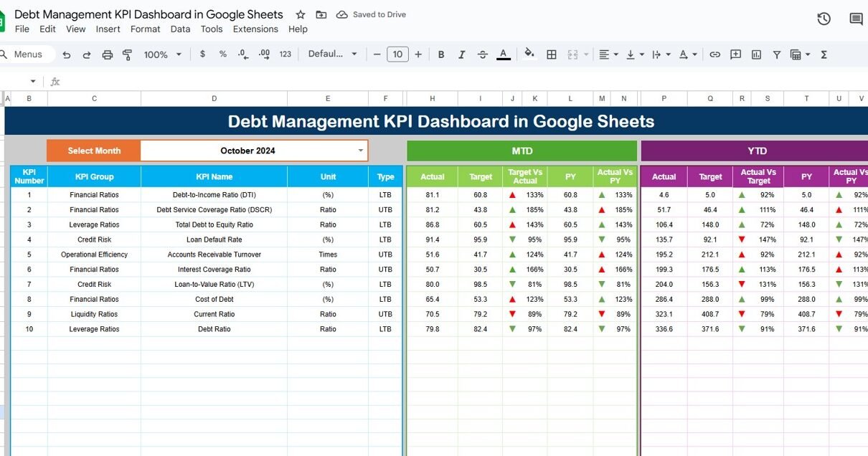The width and height of the screenshot is (868, 456).
Task: Click the font size box showing 10
Action: (397, 54)
